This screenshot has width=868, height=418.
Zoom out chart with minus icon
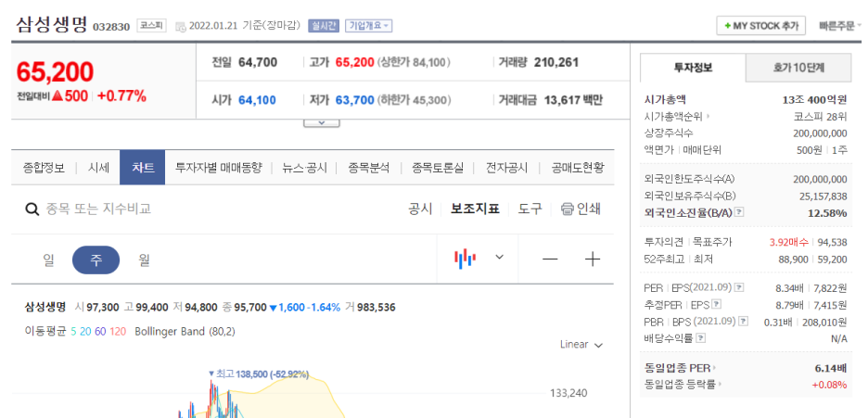point(550,259)
